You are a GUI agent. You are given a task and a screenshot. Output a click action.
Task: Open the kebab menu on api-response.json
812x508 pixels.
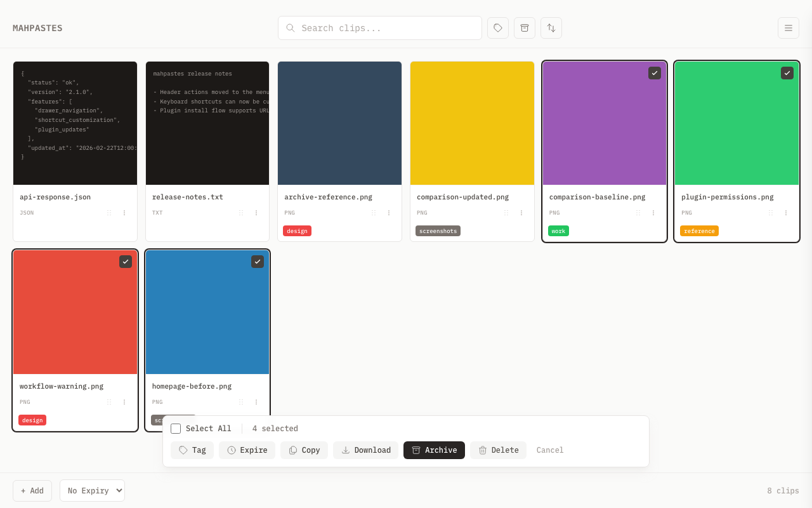(x=124, y=212)
